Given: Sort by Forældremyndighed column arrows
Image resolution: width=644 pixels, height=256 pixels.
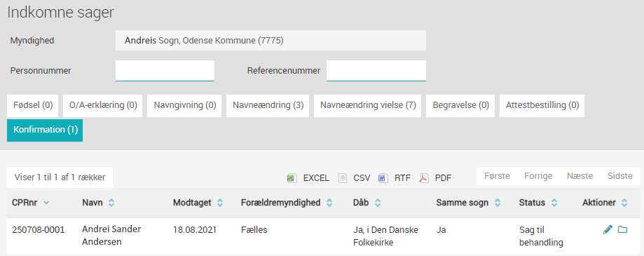Looking at the screenshot, I should (x=329, y=203).
